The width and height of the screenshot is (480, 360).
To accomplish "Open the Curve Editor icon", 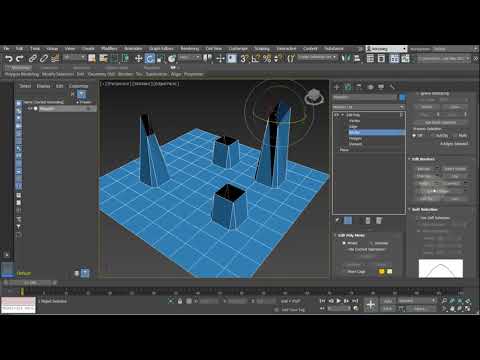I will tap(405, 59).
